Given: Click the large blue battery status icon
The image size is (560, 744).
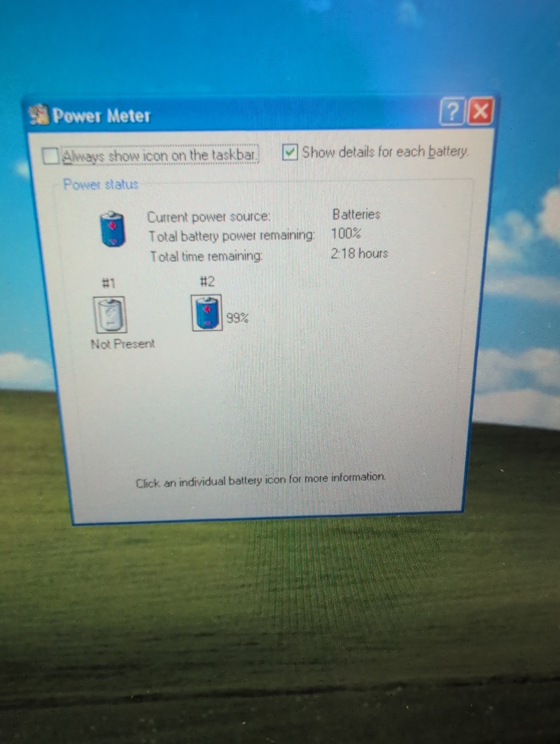Looking at the screenshot, I should [113, 229].
